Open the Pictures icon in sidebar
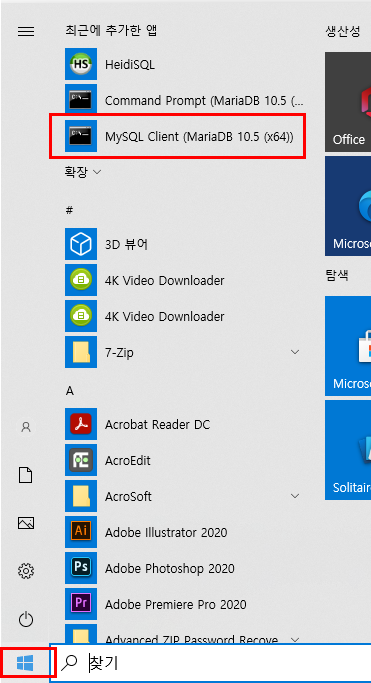The height and width of the screenshot is (683, 371). tap(26, 523)
